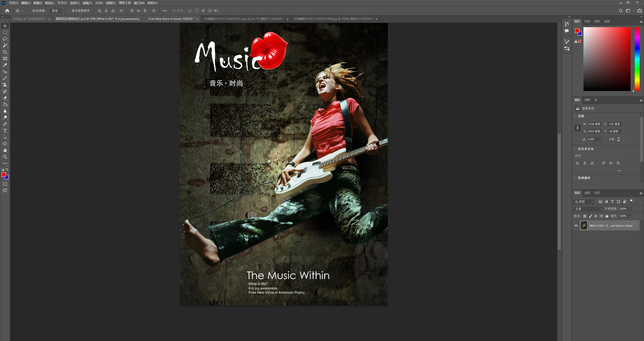This screenshot has width=644, height=341.
Task: Open the 滤镜(T) menu
Action: click(x=87, y=3)
